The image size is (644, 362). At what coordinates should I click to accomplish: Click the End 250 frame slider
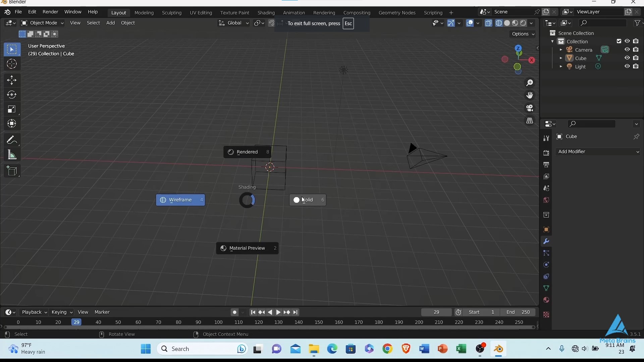[518, 312]
